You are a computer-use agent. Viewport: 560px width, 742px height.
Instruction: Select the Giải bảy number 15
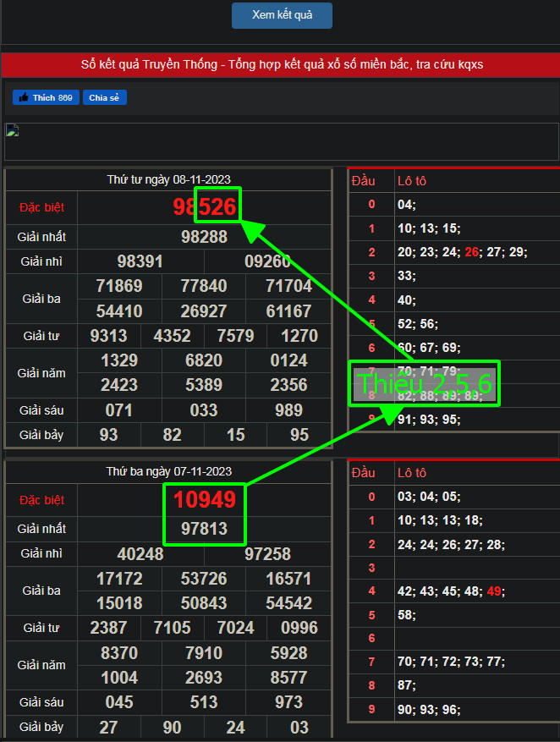(235, 435)
